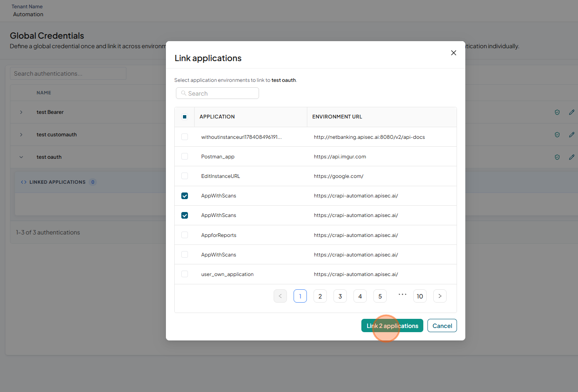The width and height of the screenshot is (578, 392).
Task: Check the Postman_app application row
Action: click(185, 156)
